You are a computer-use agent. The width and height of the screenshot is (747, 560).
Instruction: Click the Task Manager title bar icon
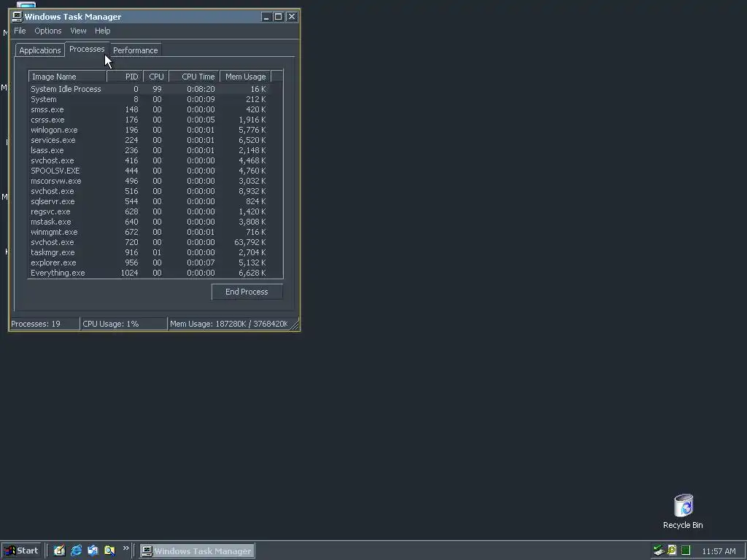[x=18, y=17]
